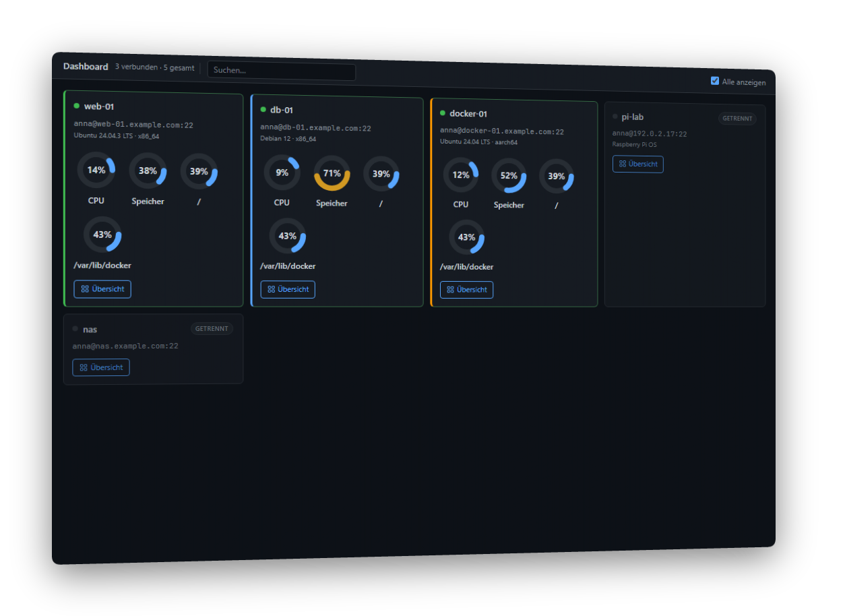Click CPU label on docker-01 card
The width and height of the screenshot is (845, 616).
point(461,204)
